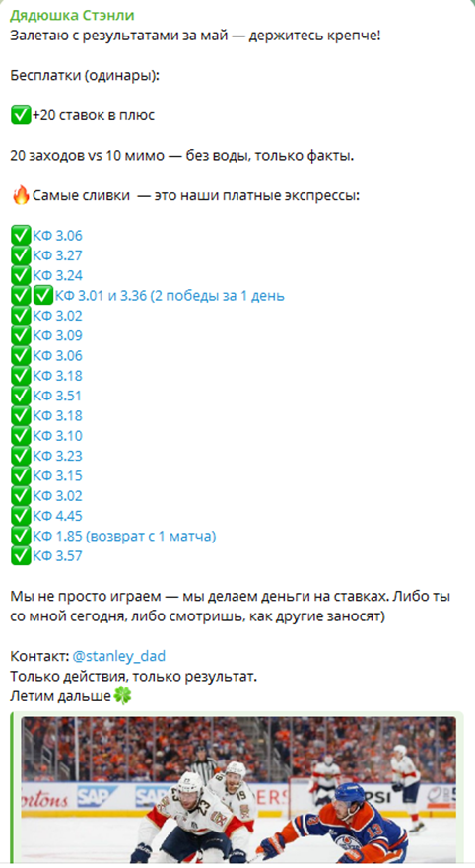The image size is (475, 868).
Task: Click the checkmark emoji beside КФ 3.57
Action: (x=21, y=555)
